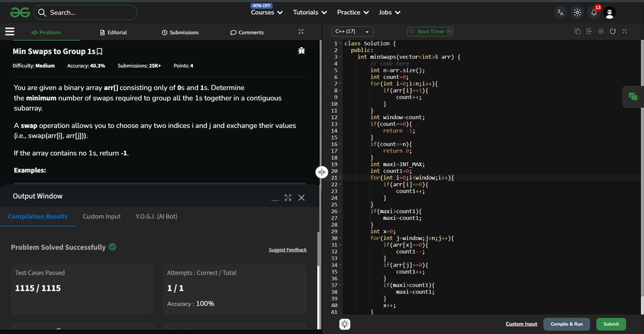Expand the Courses dropdown
644x334 pixels.
point(266,12)
